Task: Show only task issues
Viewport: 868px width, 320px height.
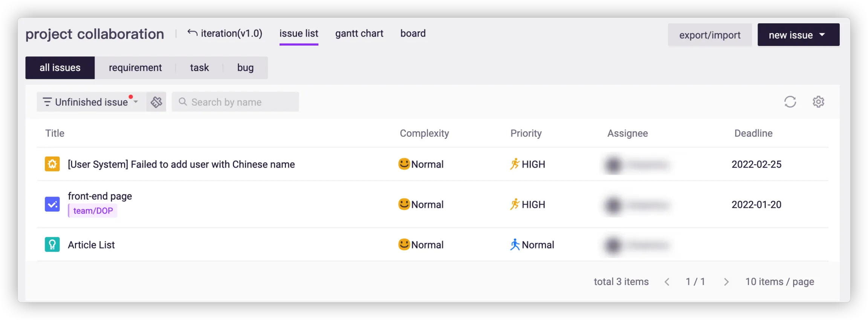Action: (x=199, y=68)
